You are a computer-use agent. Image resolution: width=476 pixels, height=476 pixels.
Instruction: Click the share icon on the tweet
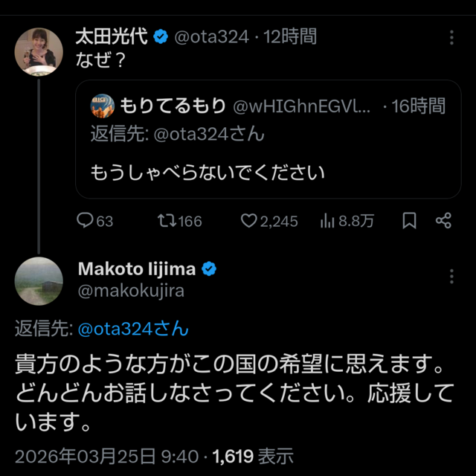[443, 221]
